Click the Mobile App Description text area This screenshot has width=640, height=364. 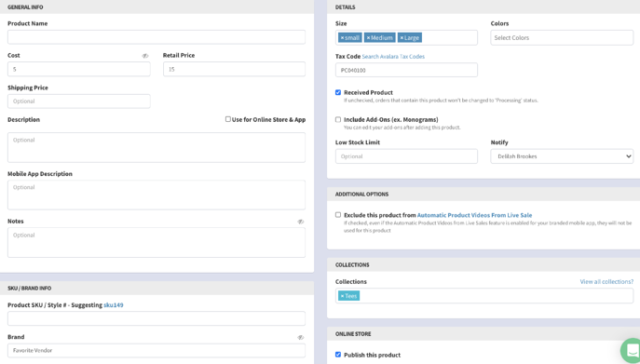[x=157, y=195]
